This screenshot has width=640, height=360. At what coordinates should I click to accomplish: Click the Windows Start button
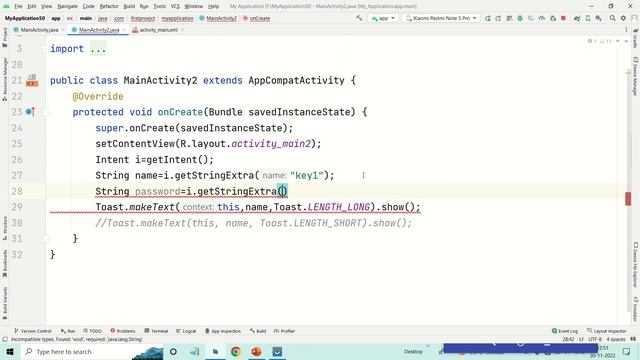coord(10,351)
